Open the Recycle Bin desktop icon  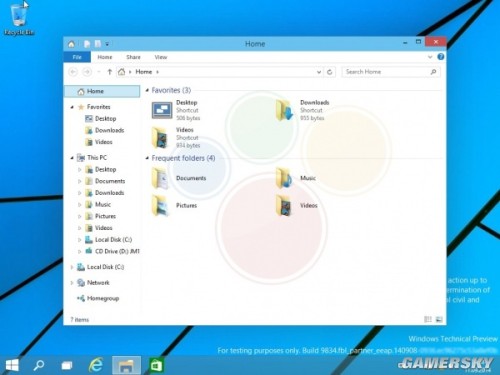pos(19,19)
